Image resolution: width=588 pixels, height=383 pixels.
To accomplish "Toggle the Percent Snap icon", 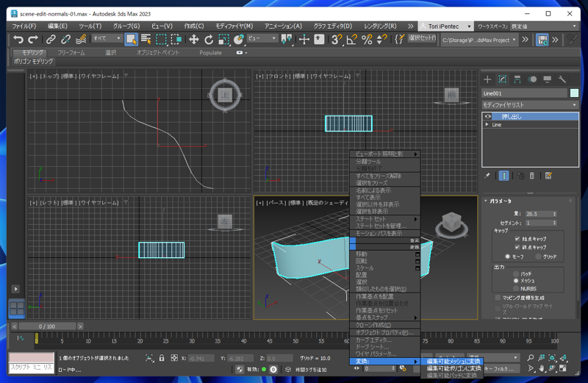I will point(366,39).
